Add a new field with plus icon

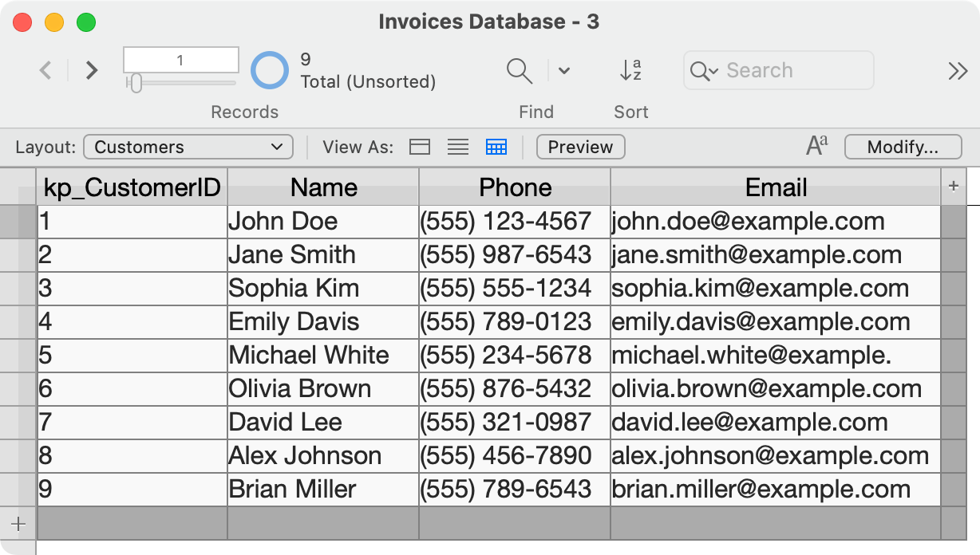[x=953, y=187]
